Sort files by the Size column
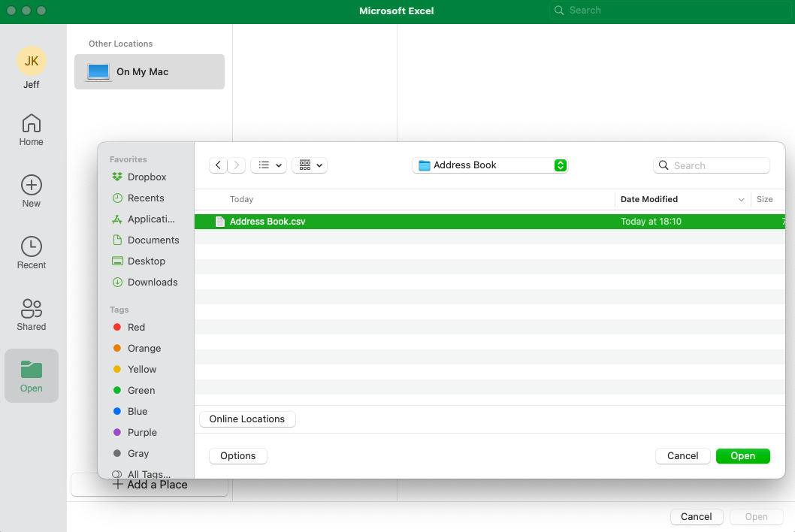 (x=765, y=199)
